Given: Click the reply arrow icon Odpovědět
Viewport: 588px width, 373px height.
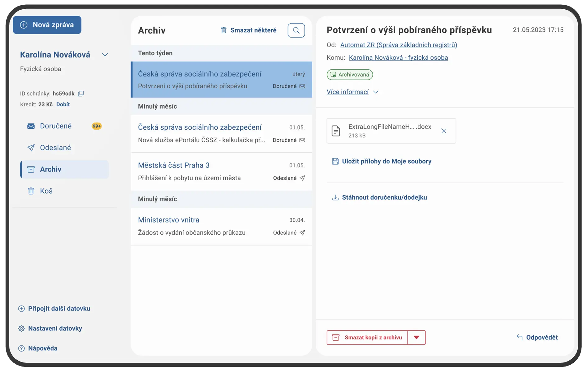Looking at the screenshot, I should tap(519, 337).
